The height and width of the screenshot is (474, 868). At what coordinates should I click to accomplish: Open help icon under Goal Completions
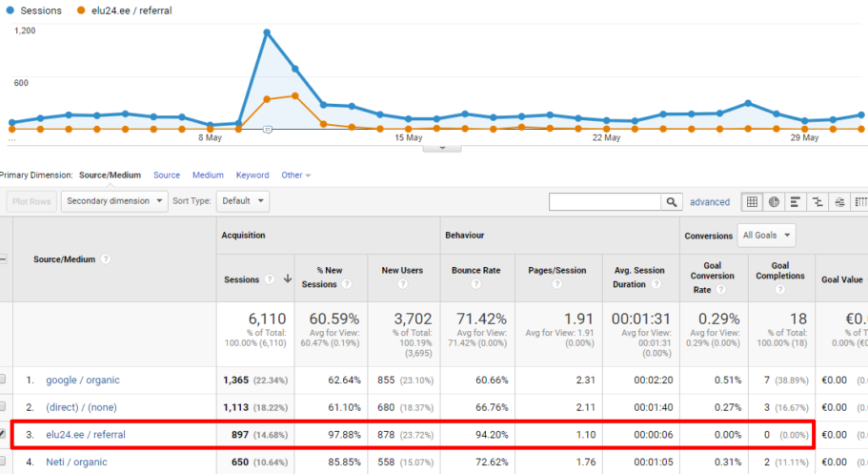coord(780,289)
